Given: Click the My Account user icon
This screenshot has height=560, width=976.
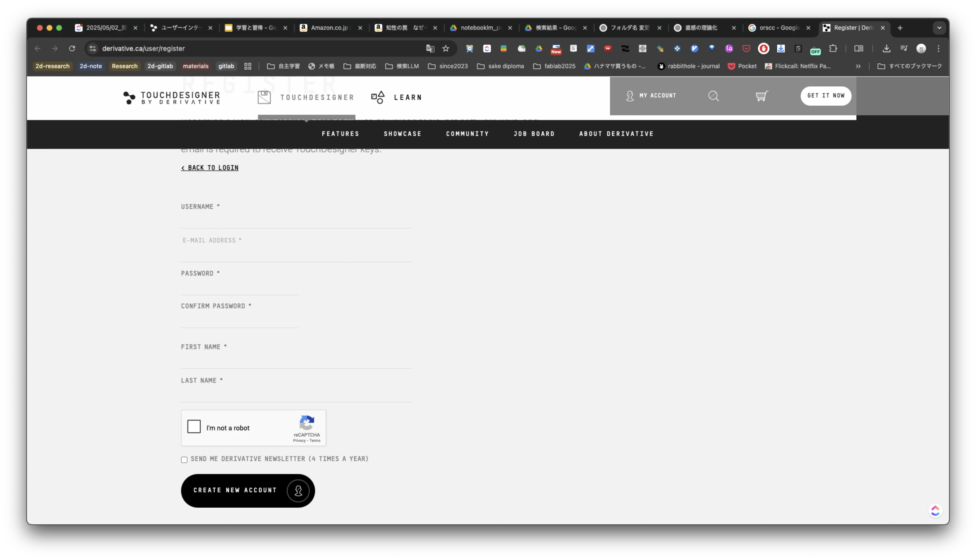Looking at the screenshot, I should (x=629, y=96).
